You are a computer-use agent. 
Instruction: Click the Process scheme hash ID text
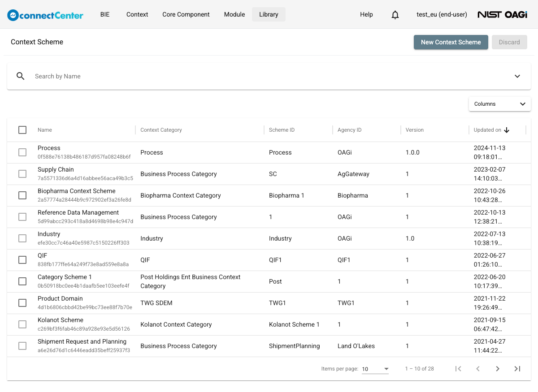(x=84, y=157)
